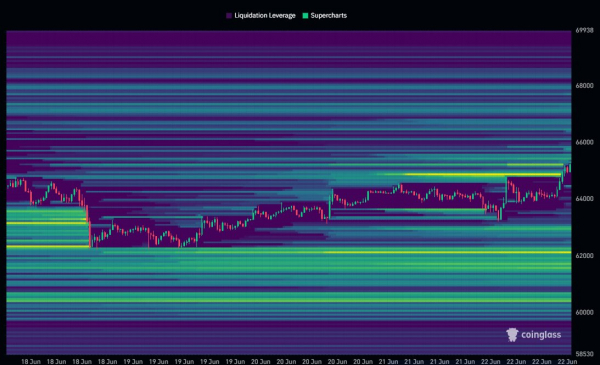
Task: Open the coinglass watermark text link
Action: click(x=541, y=335)
